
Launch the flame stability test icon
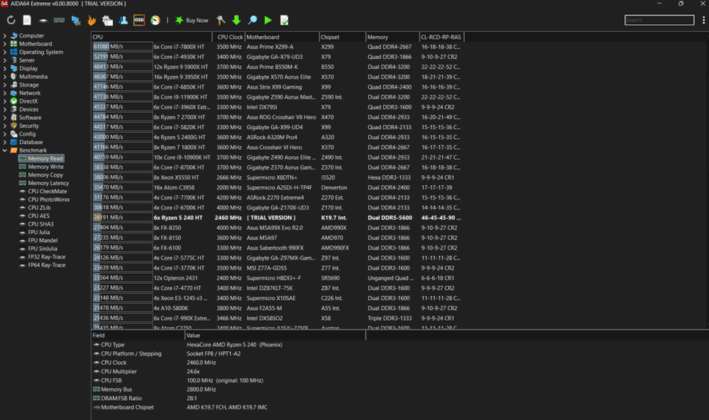91,20
